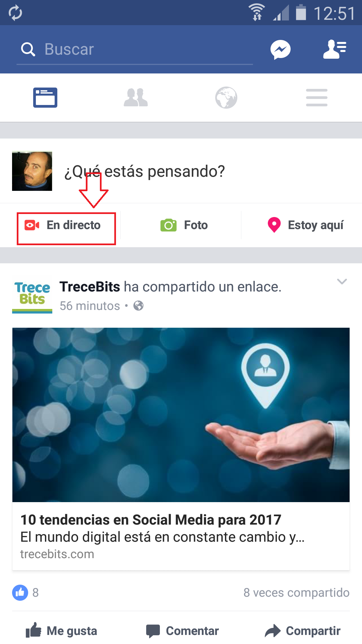This screenshot has height=644, width=362.
Task: Tap the Foto camera button
Action: [184, 225]
